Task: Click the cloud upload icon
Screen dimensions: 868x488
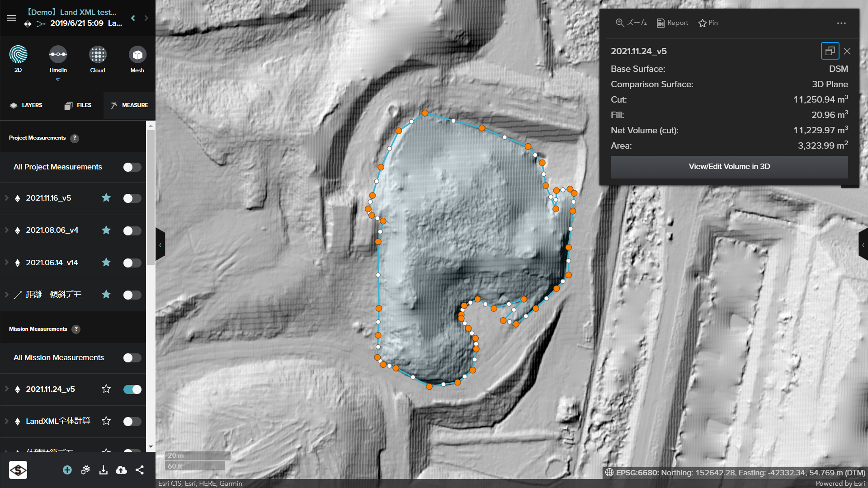Action: (121, 470)
